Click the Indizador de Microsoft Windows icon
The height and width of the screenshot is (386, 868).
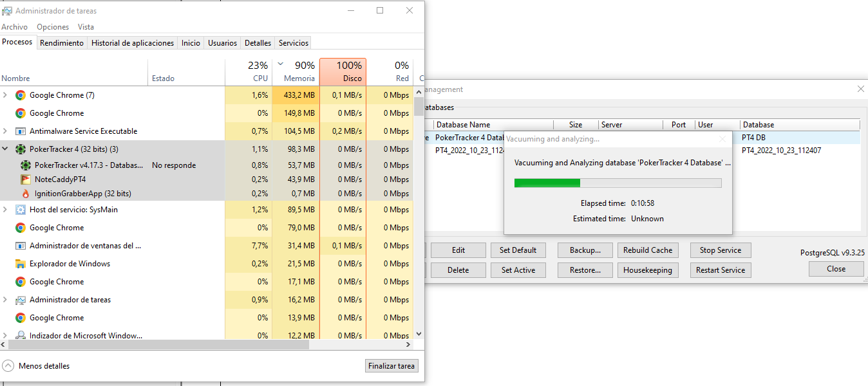pos(21,335)
